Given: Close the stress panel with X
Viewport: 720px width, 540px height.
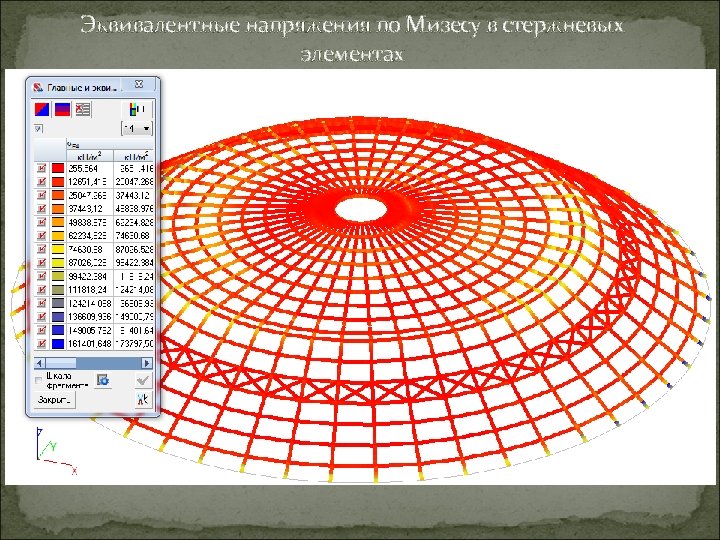Looking at the screenshot, I should pos(139,84).
